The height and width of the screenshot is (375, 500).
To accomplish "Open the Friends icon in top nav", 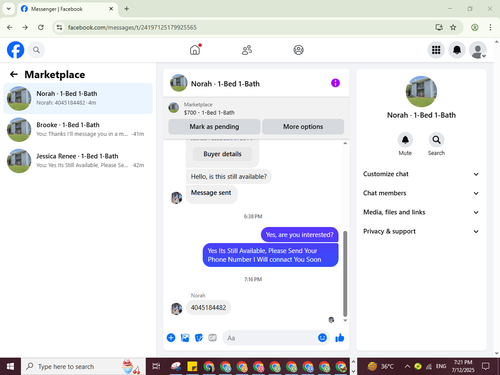I will click(x=247, y=50).
